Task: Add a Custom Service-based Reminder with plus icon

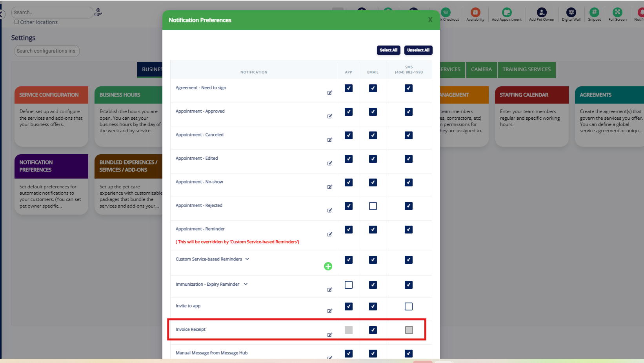Action: click(x=328, y=266)
